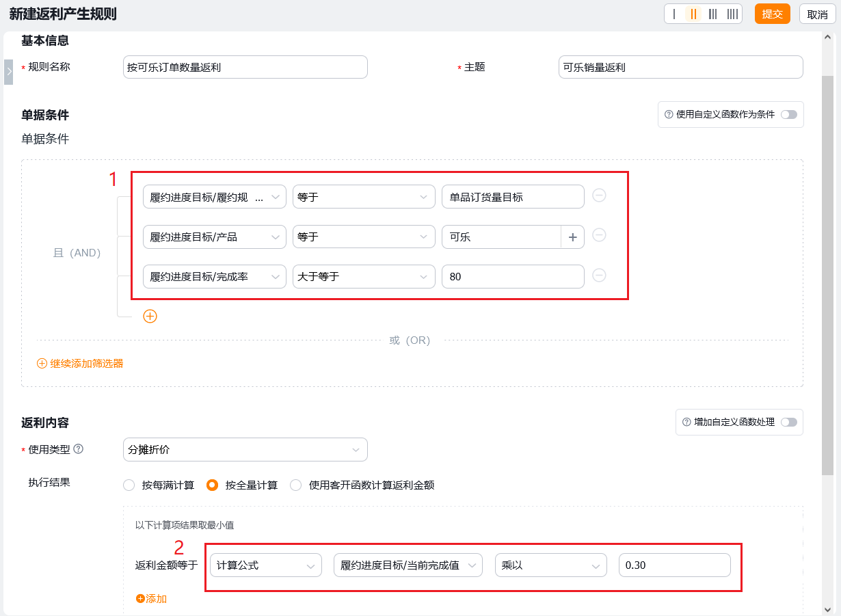Enable 使用自定义函数作为条件 toggle
Viewport: 841px width, 616px height.
(x=789, y=115)
